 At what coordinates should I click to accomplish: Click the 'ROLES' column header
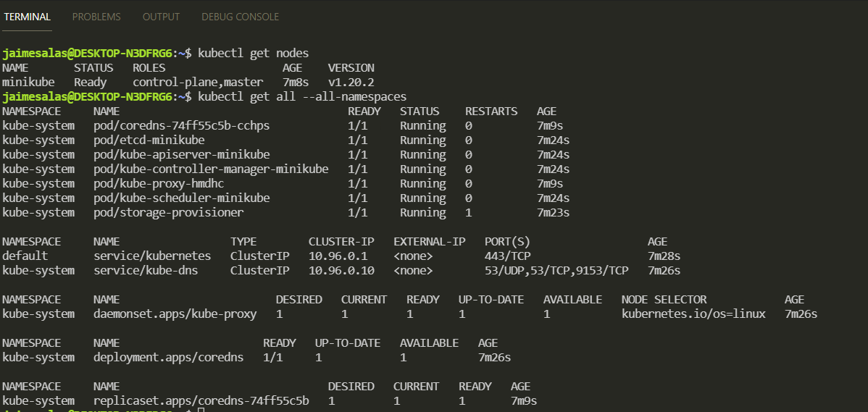point(149,68)
